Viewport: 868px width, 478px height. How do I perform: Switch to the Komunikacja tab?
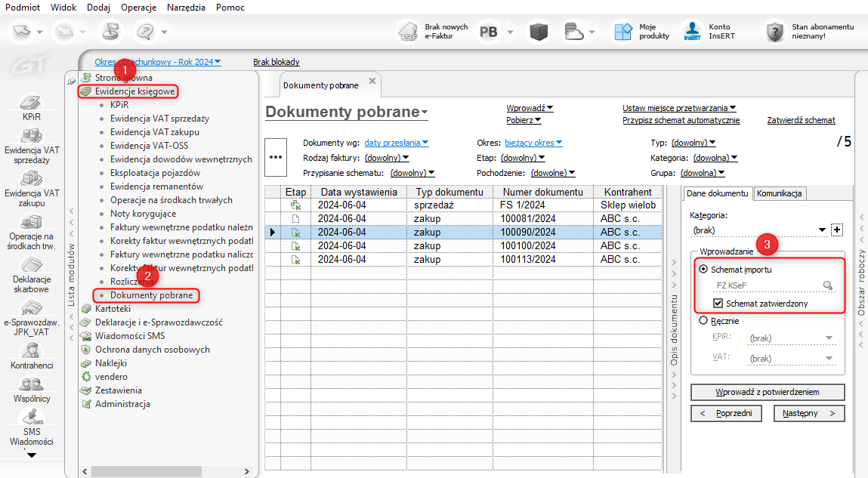click(780, 193)
